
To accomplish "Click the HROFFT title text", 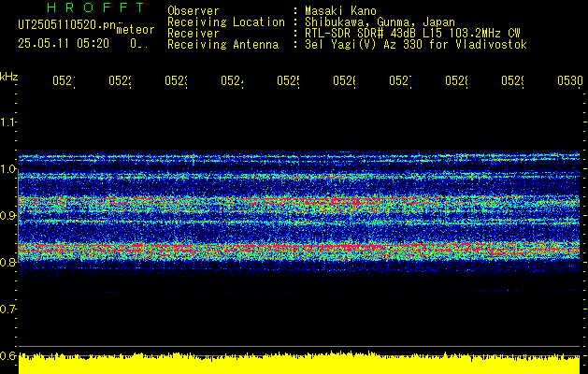I will pyautogui.click(x=95, y=7).
